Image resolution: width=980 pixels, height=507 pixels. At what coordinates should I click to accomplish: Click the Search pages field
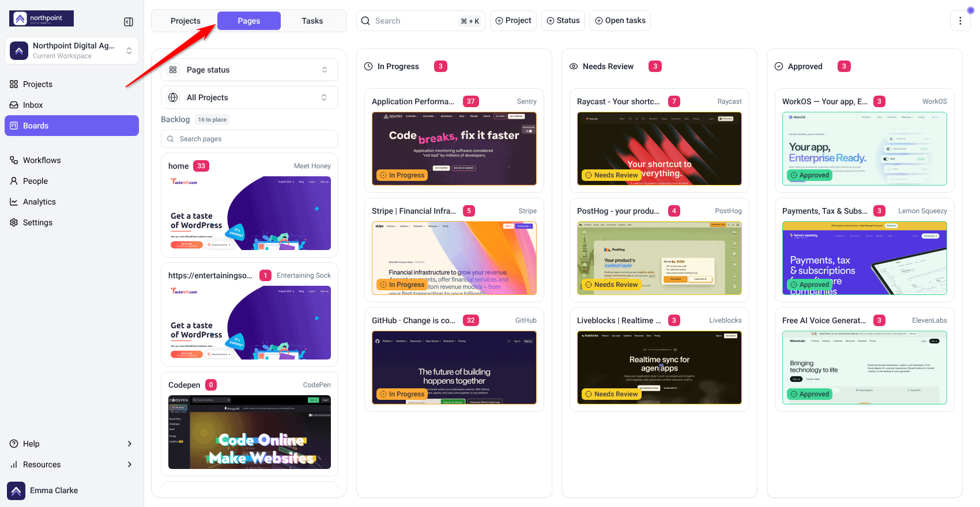click(x=250, y=139)
